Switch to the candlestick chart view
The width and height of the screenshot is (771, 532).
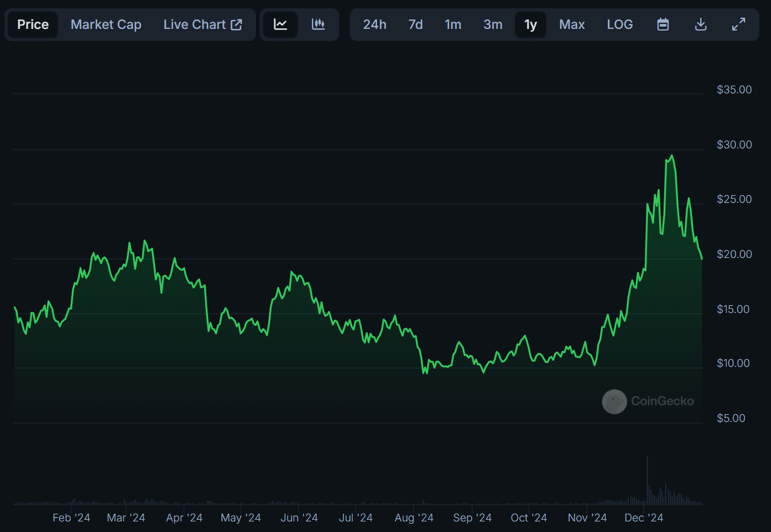[318, 24]
